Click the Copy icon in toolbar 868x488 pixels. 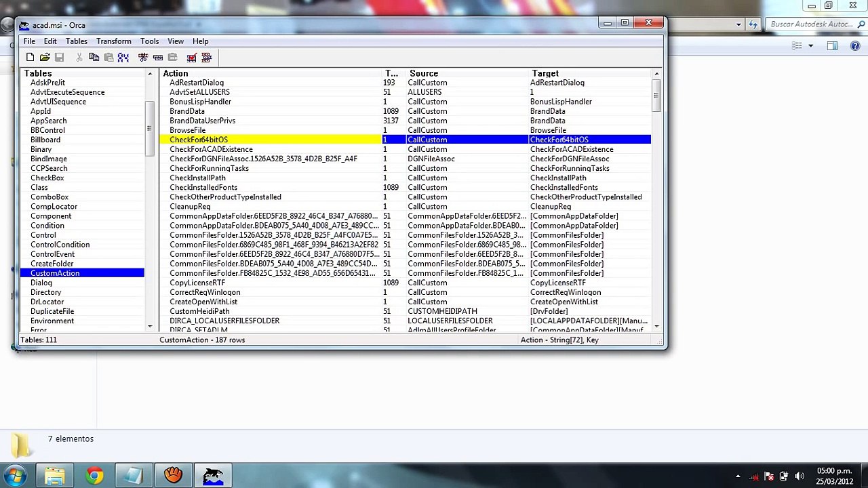94,58
